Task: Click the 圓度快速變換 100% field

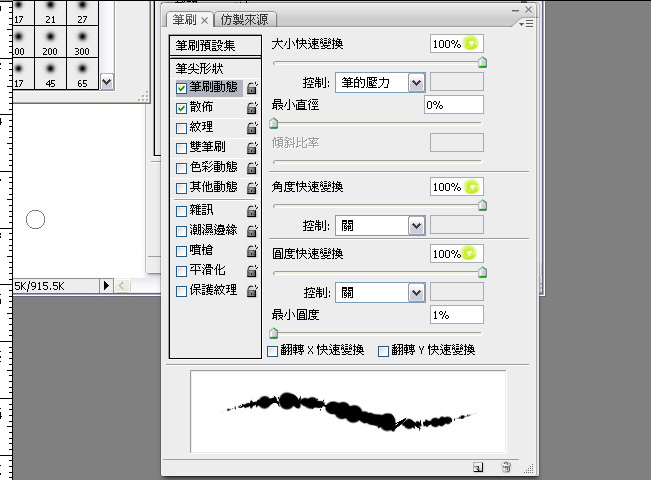Action: pos(457,253)
